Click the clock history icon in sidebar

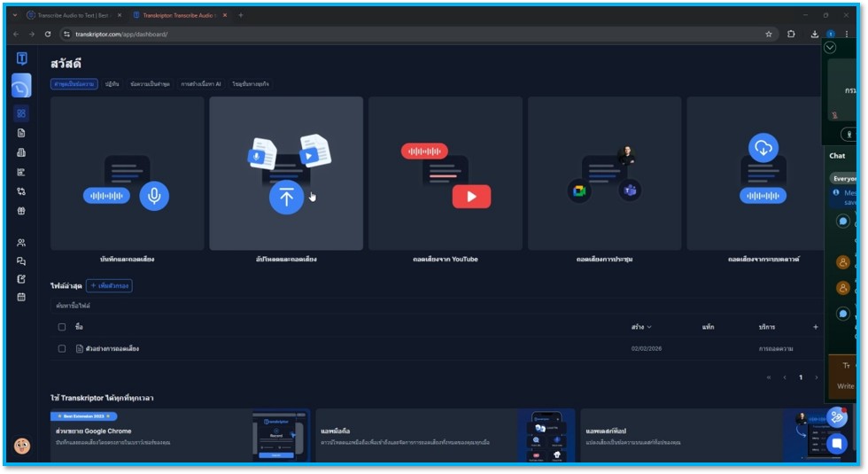[x=21, y=86]
